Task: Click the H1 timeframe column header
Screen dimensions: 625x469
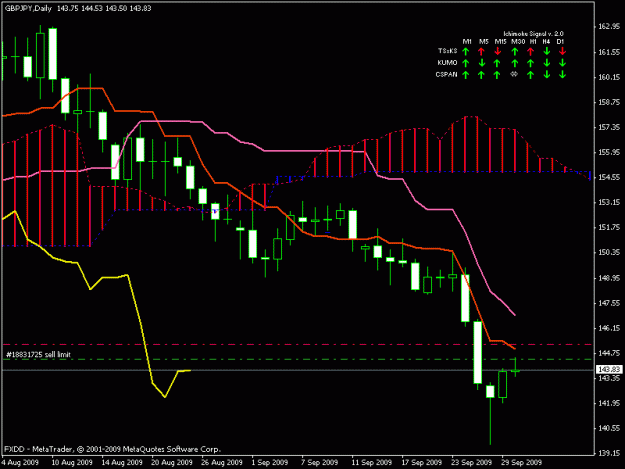Action: pos(533,41)
